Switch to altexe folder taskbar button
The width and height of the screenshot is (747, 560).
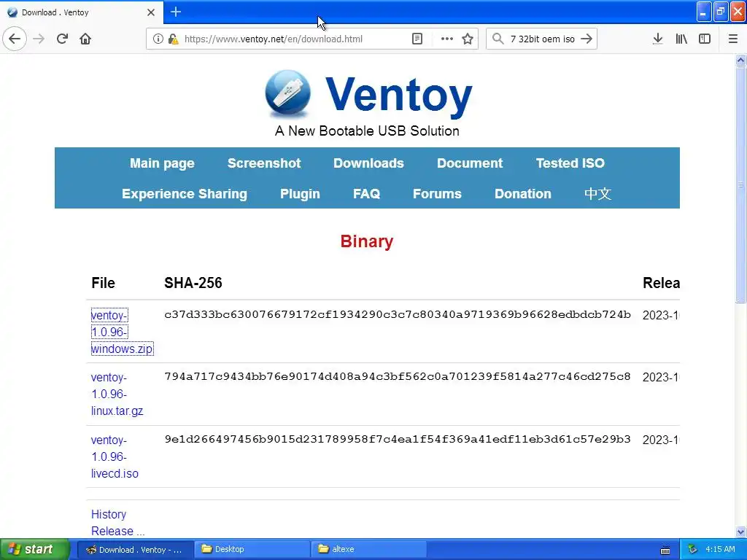pos(368,550)
